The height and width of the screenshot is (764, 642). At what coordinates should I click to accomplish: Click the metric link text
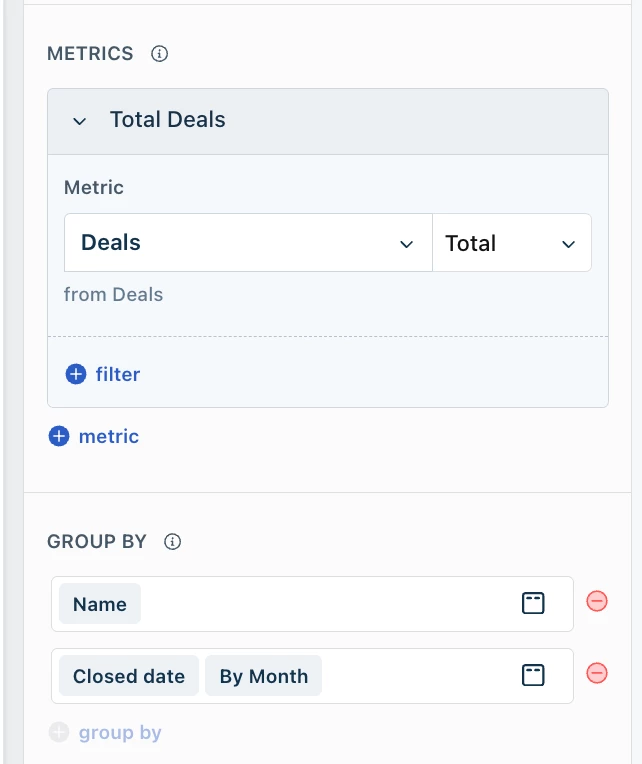pyautogui.click(x=109, y=436)
